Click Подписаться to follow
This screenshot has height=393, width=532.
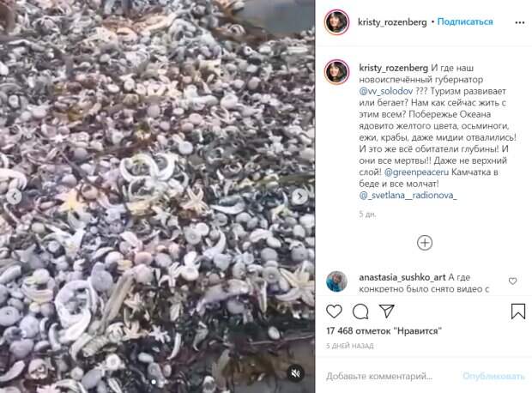465,21
